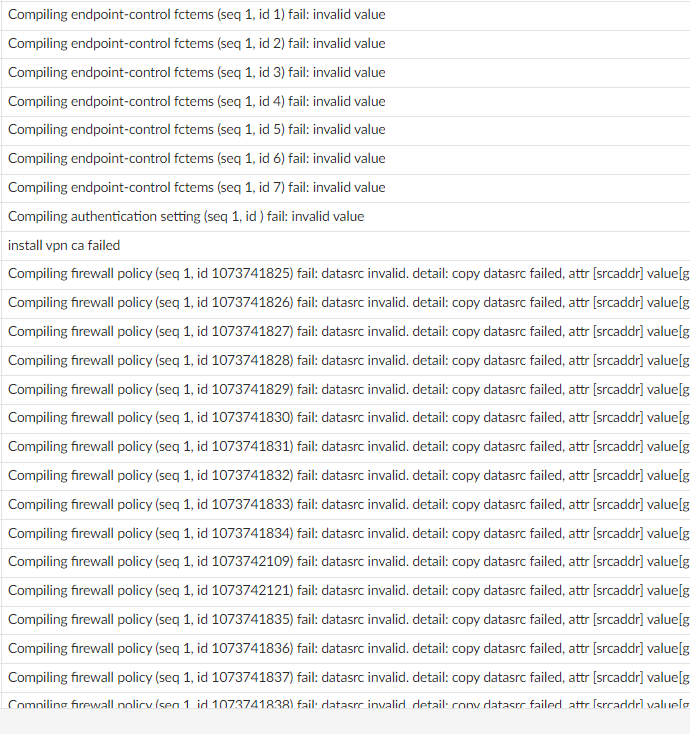This screenshot has width=690, height=734.
Task: Highlight the fctems id 4 invalid value row
Action: pos(196,101)
